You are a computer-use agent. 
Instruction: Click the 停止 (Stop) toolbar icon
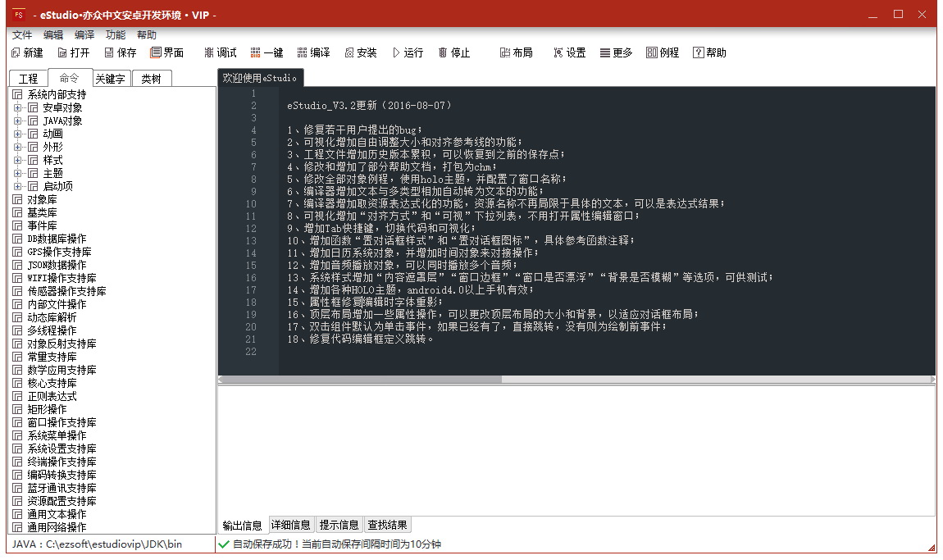tap(443, 53)
